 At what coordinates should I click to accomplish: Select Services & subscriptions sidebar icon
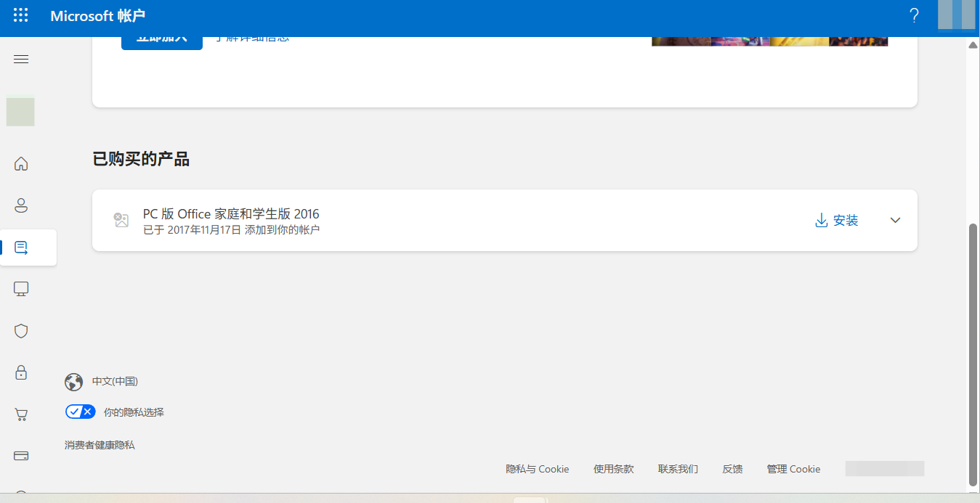pos(21,248)
